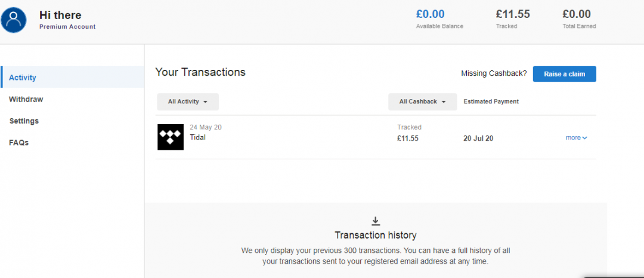The height and width of the screenshot is (278, 644).
Task: Click the Tidal logo thumbnail
Action: 171,137
